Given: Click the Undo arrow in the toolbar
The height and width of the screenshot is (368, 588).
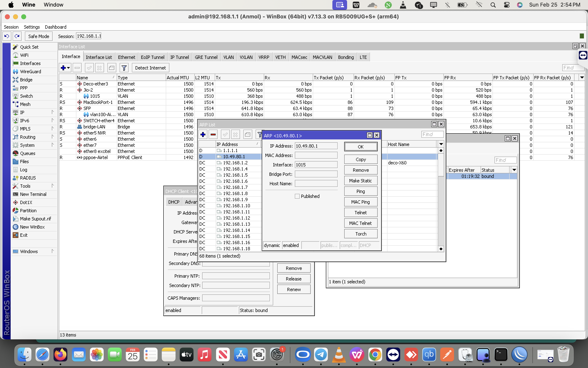Looking at the screenshot, I should point(7,36).
